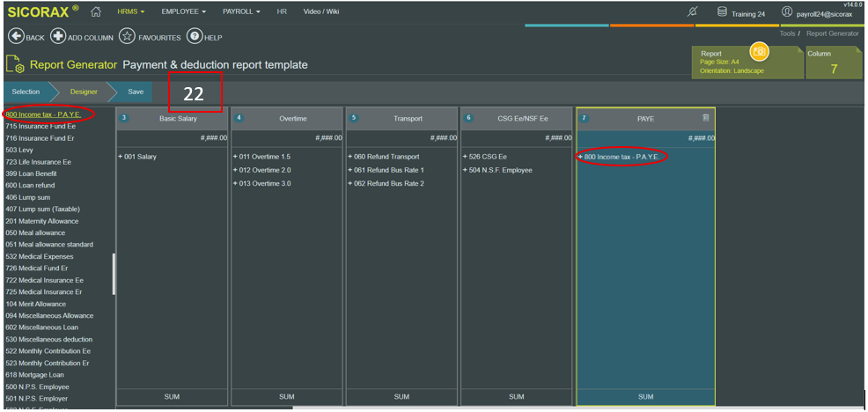Select 061 Refund Bus Rate 1 item
Viewport: 868px width, 412px height.
click(386, 170)
